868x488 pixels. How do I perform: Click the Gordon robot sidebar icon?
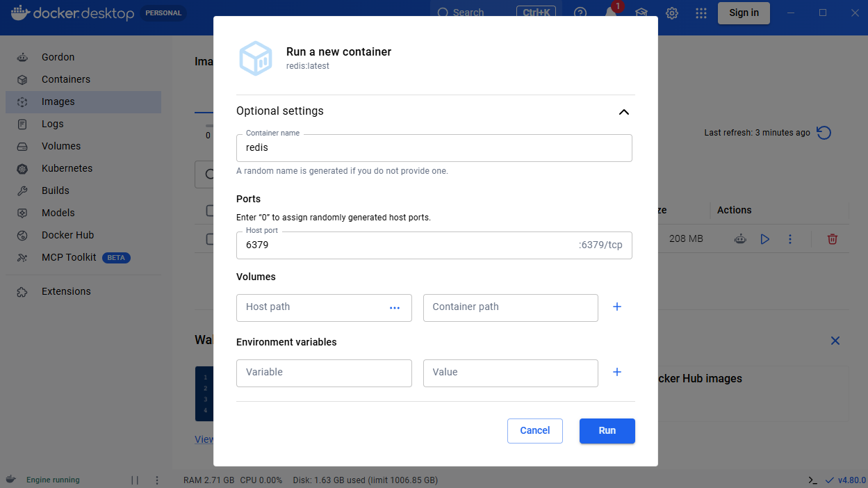(x=22, y=57)
